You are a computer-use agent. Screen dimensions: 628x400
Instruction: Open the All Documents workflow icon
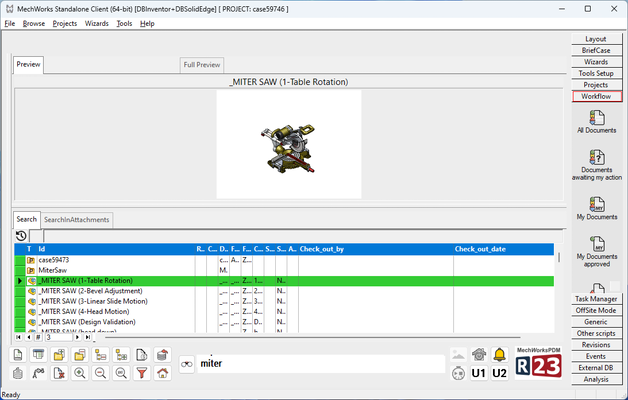(596, 122)
